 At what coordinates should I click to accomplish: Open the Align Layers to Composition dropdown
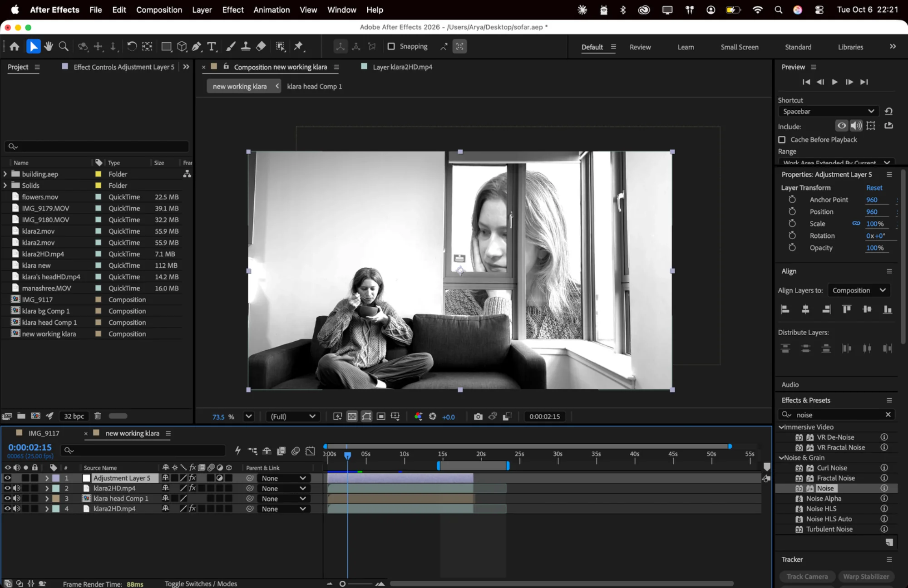click(x=859, y=290)
